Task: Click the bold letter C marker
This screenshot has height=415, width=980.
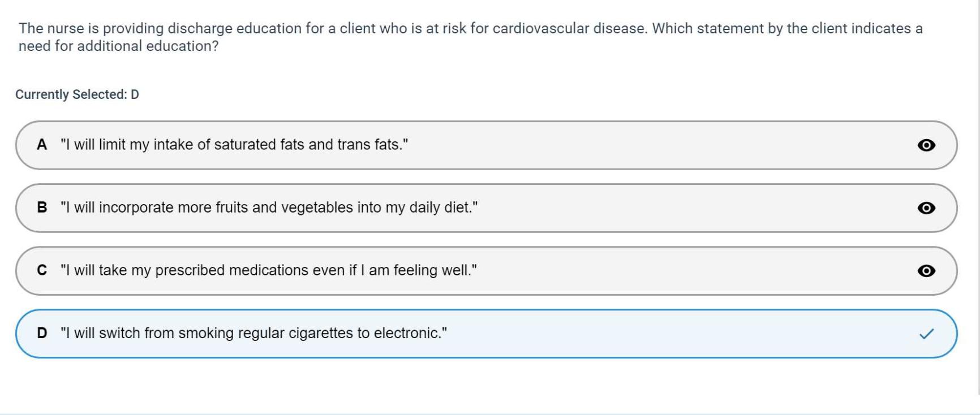Action: (42, 270)
